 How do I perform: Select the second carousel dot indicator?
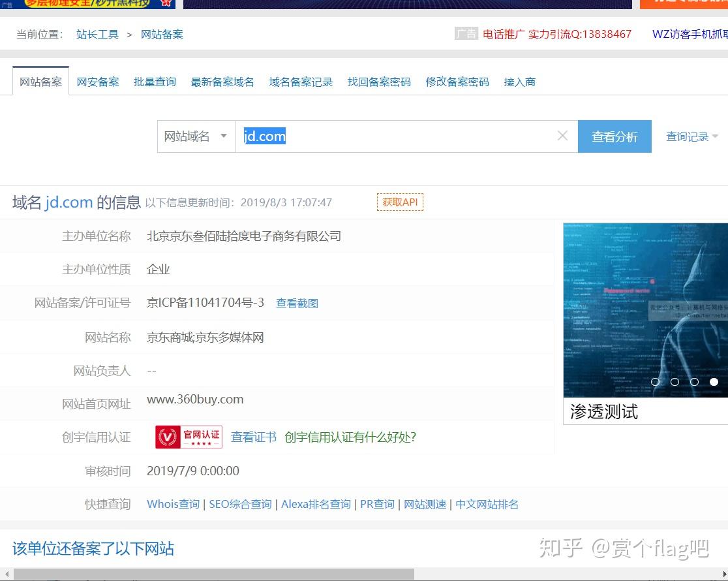[675, 382]
